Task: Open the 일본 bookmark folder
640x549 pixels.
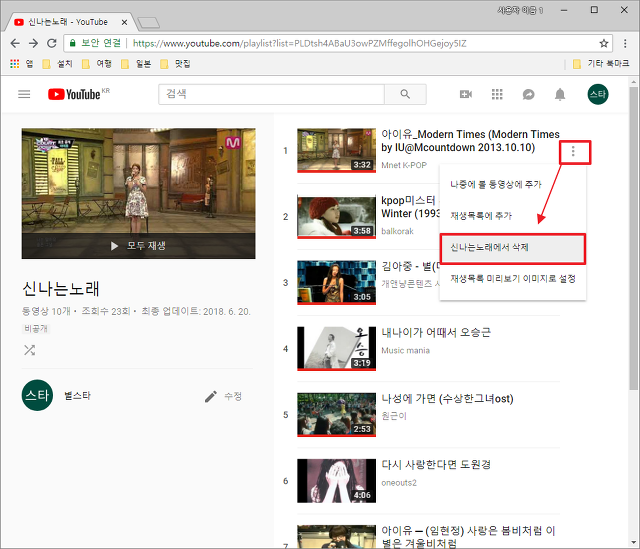Action: [136, 64]
